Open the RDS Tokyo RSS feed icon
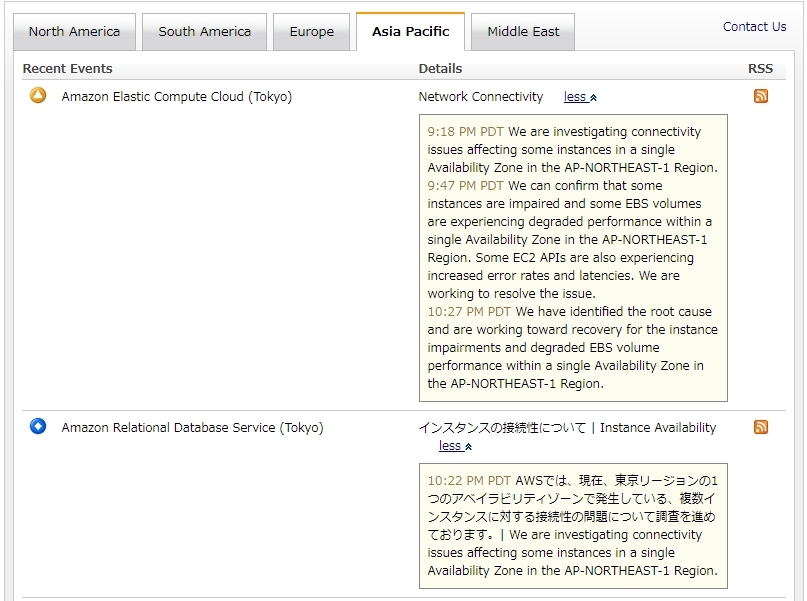The width and height of the screenshot is (807, 601). click(761, 427)
